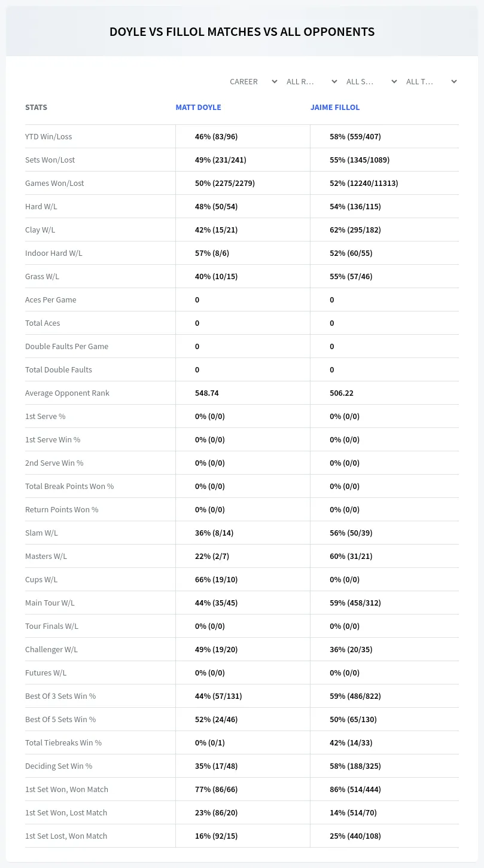Click Doyle's Cups W/L value 66% (19/10)
484x868 pixels.
217,579
